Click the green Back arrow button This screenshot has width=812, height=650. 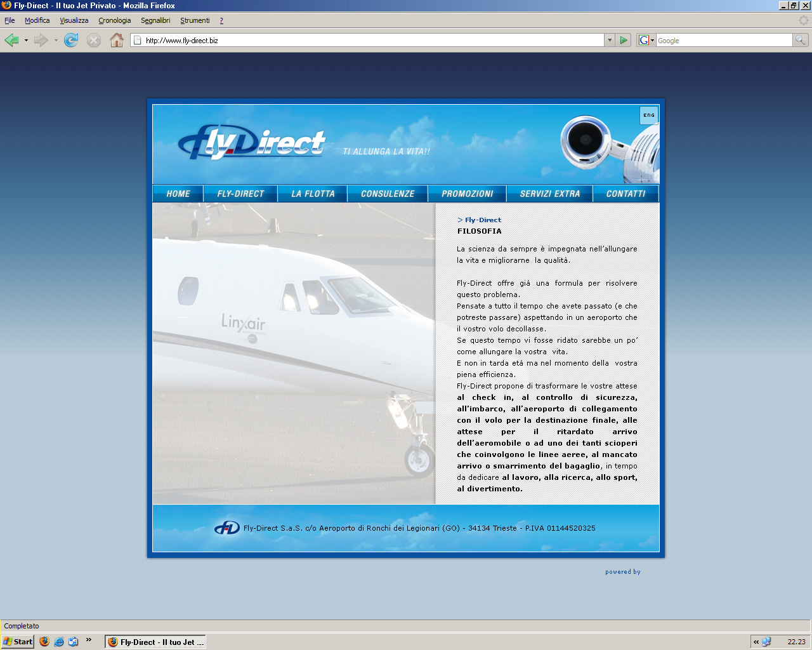(11, 41)
